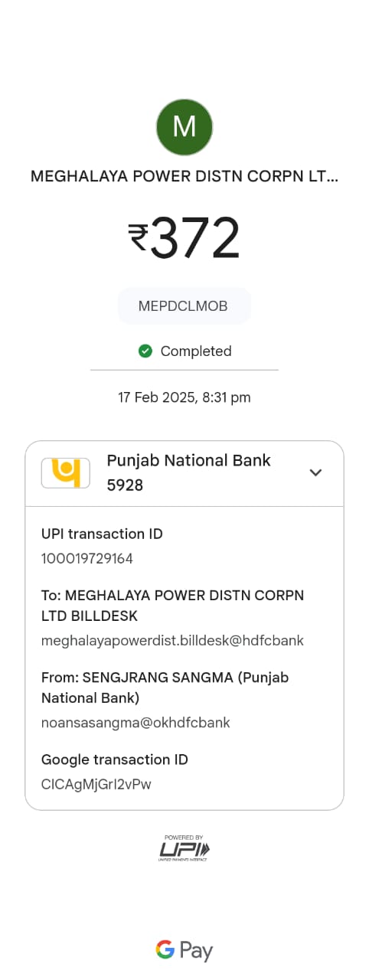Image resolution: width=369 pixels, height=980 pixels.
Task: Click the From: SENGJRANG SANGMA line
Action: point(165,688)
